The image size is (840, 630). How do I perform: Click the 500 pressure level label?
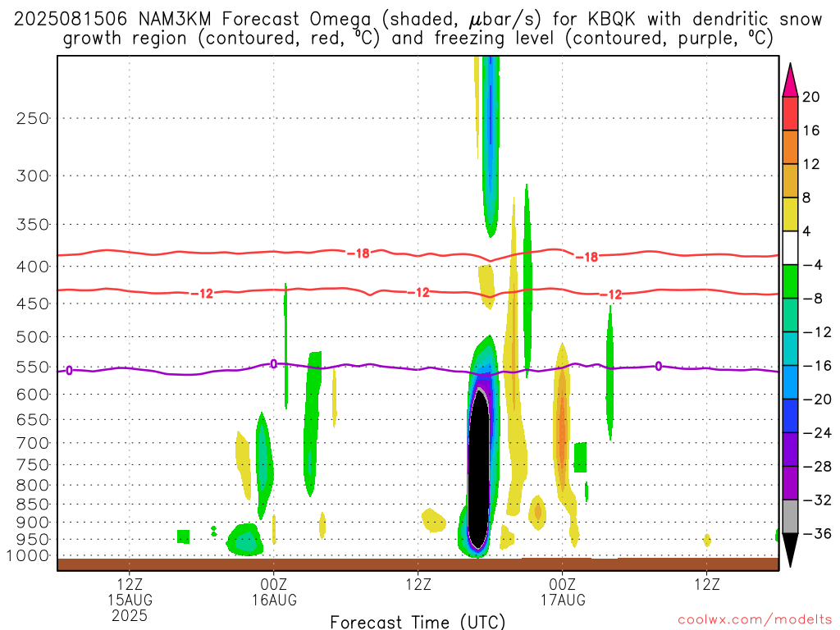pyautogui.click(x=33, y=337)
